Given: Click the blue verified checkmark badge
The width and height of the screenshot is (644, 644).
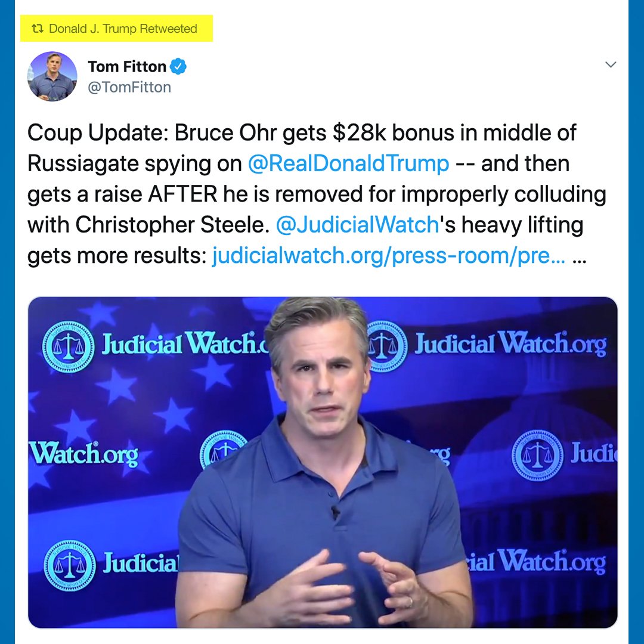Looking at the screenshot, I should click(178, 67).
